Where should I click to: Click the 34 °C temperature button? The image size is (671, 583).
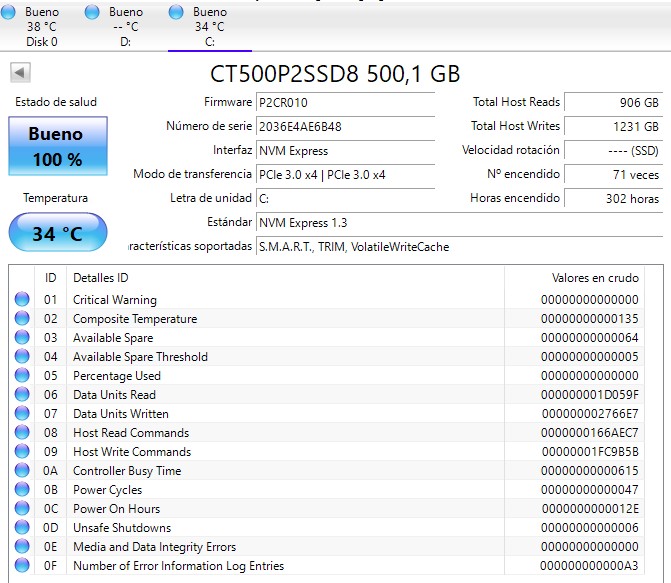click(x=58, y=232)
